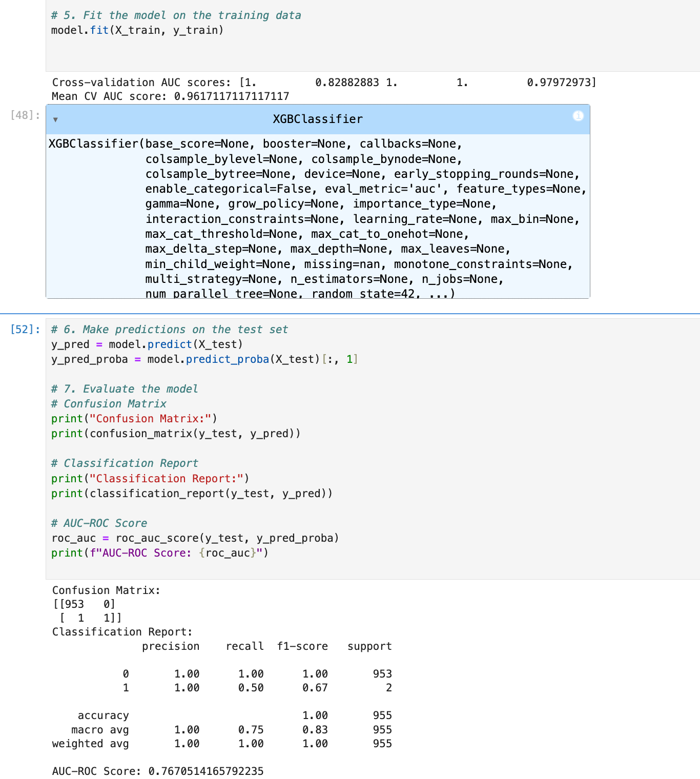700x779 pixels.
Task: Click the '# 6. Make predictions' comment line
Action: click(x=169, y=330)
